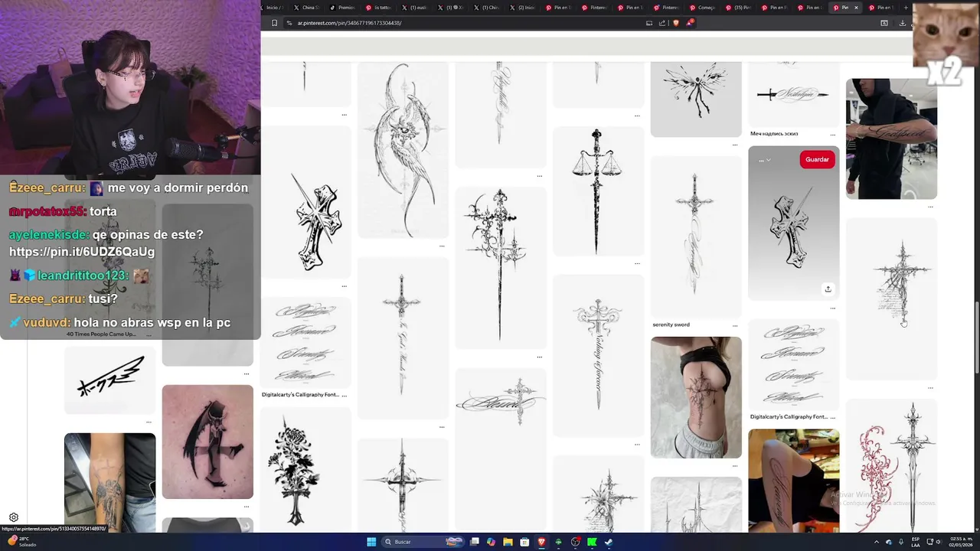The width and height of the screenshot is (980, 551).
Task: Click ESP LAA language indicator
Action: 916,541
